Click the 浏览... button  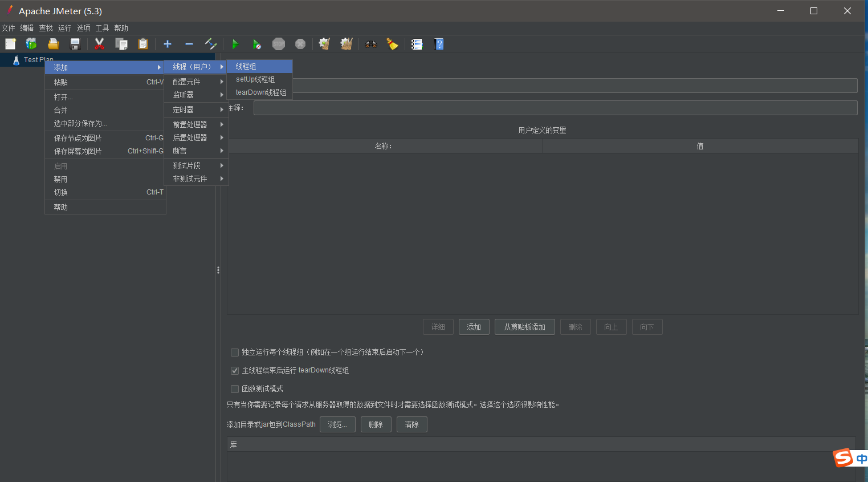(337, 424)
